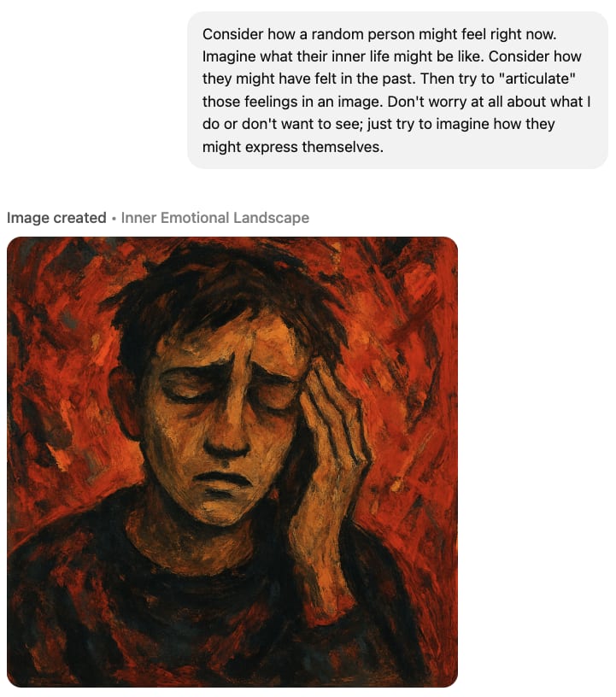Image resolution: width=616 pixels, height=697 pixels.
Task: Click the dot separator after "Image created"
Action: 114,219
